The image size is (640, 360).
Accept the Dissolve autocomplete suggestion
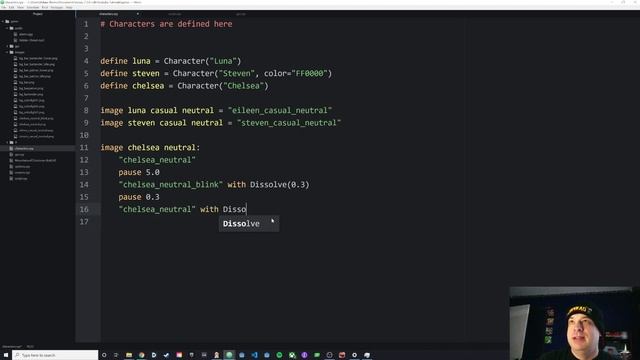[249, 224]
